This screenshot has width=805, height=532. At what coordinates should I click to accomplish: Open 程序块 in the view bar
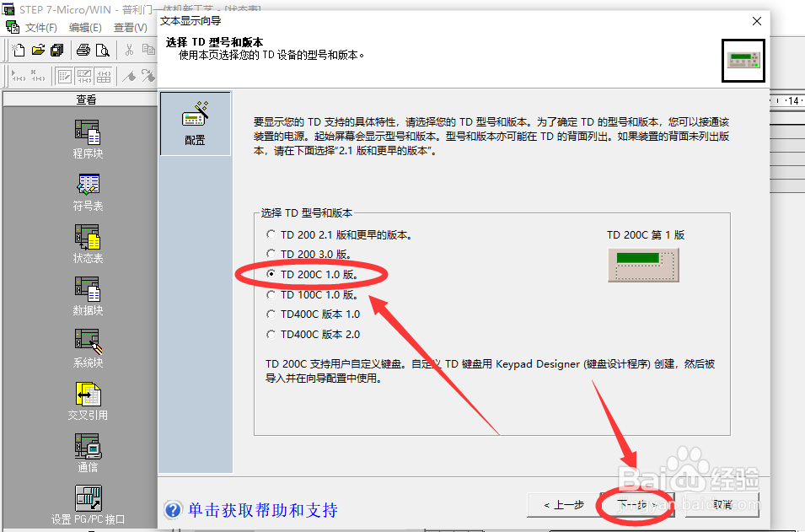coord(88,139)
